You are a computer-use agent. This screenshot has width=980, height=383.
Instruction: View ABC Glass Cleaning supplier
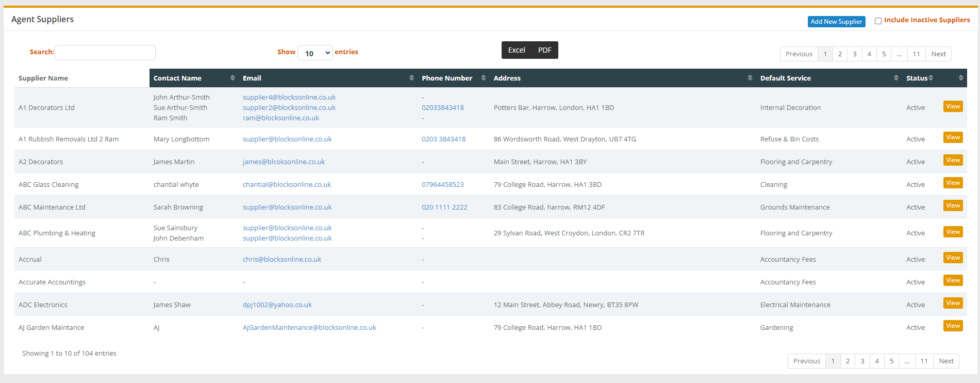[x=953, y=183]
